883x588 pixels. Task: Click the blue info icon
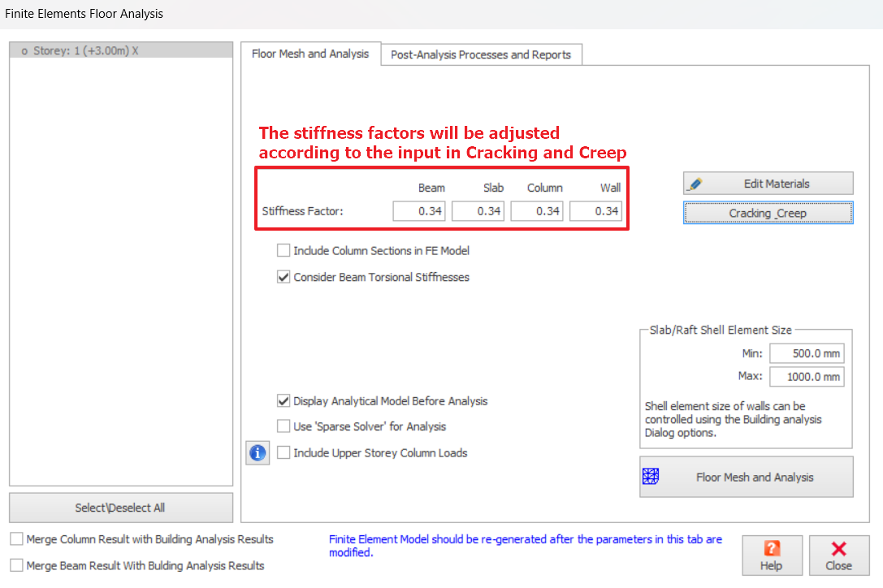coord(258,453)
